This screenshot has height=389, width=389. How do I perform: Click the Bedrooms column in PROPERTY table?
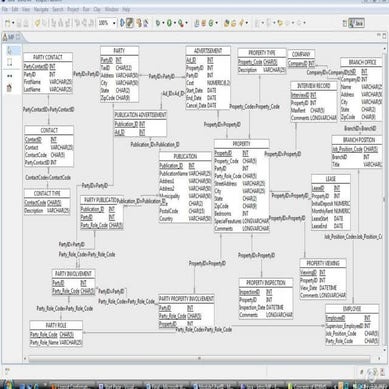[x=242, y=214]
